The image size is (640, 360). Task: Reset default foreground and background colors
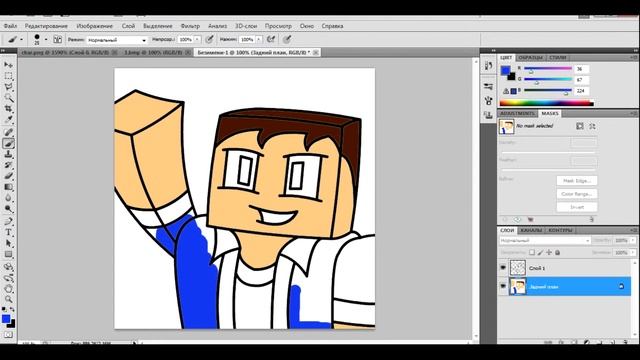coord(4,309)
